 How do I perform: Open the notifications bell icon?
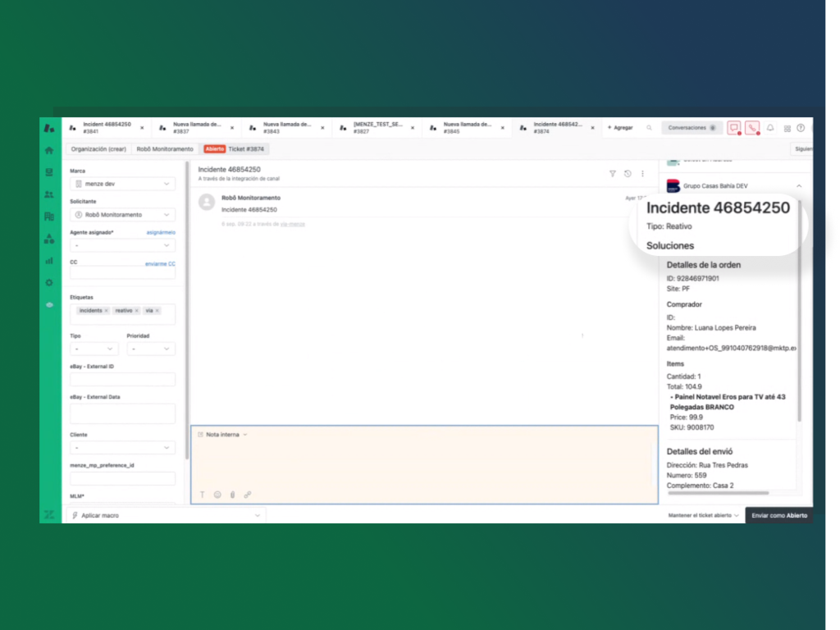(x=770, y=128)
